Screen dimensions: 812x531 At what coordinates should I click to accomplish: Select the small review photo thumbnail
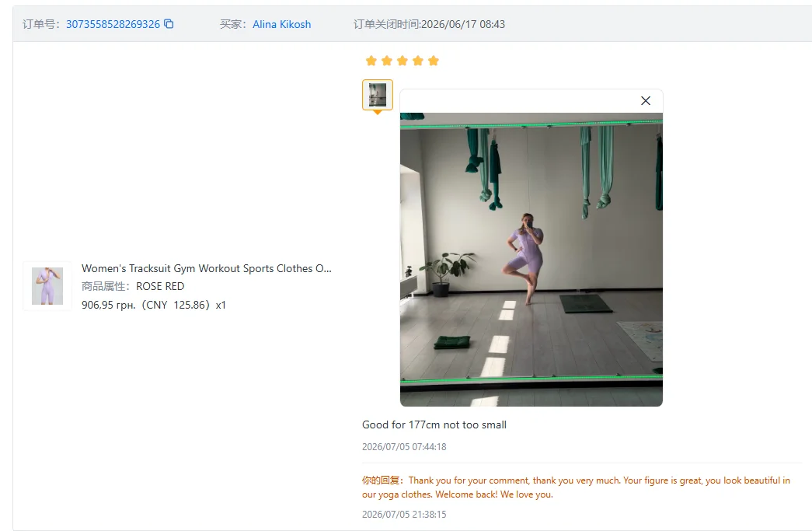[x=378, y=95]
